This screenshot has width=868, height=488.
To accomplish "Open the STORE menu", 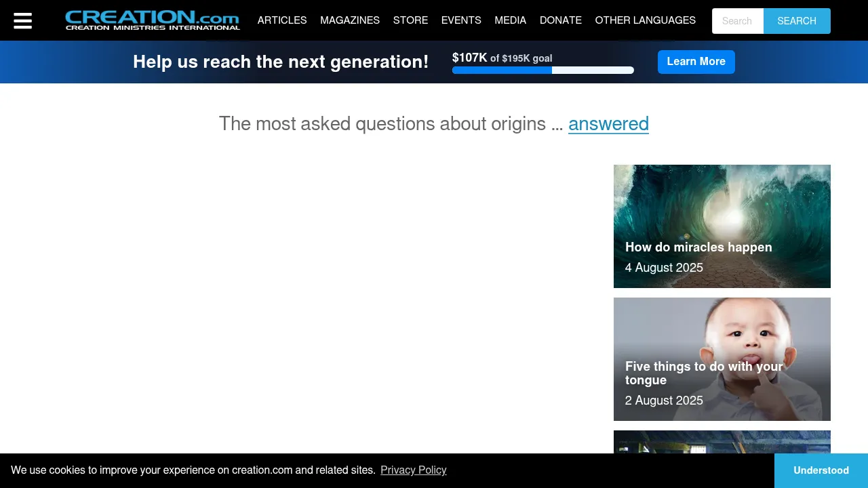I will tap(410, 20).
